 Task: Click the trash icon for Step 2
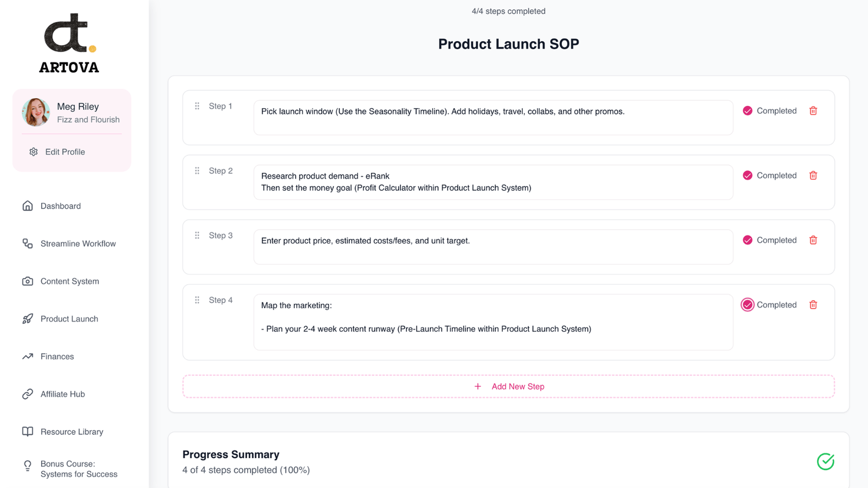pyautogui.click(x=813, y=176)
